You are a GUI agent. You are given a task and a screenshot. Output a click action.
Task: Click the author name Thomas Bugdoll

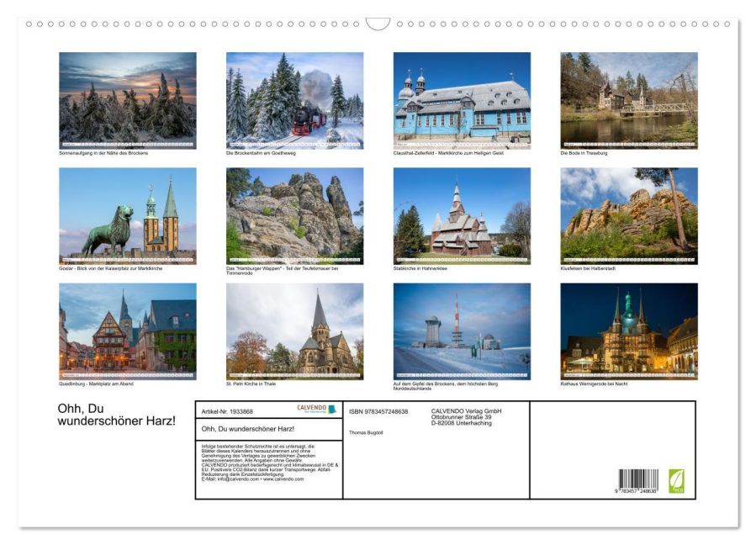pos(366,432)
